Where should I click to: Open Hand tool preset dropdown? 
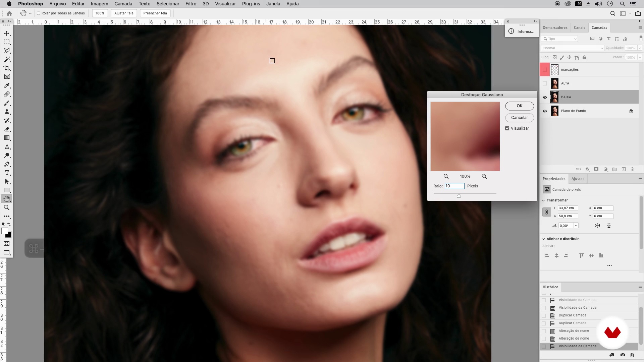coord(30,13)
